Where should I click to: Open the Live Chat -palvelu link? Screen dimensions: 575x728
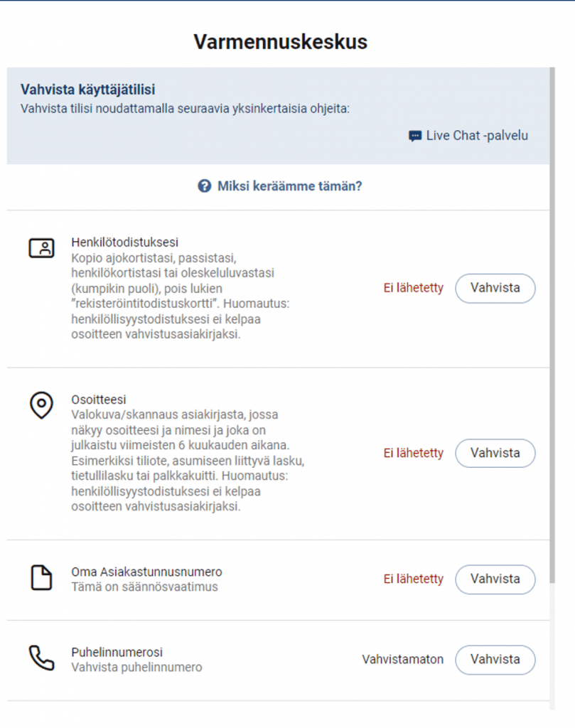(477, 136)
